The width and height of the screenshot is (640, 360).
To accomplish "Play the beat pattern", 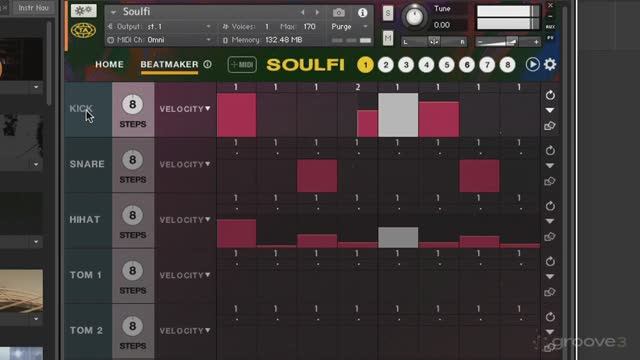I will 532,64.
